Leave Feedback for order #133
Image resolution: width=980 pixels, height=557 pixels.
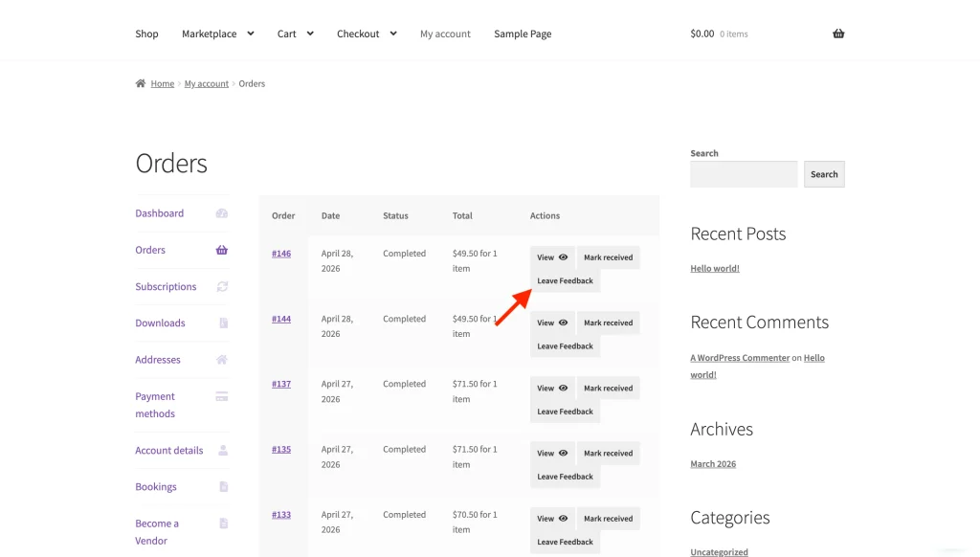click(x=565, y=542)
